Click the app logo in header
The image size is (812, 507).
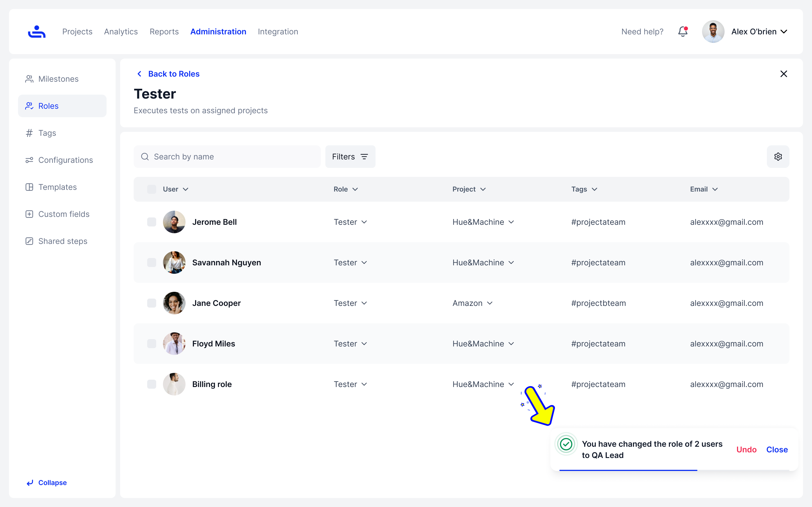(37, 32)
